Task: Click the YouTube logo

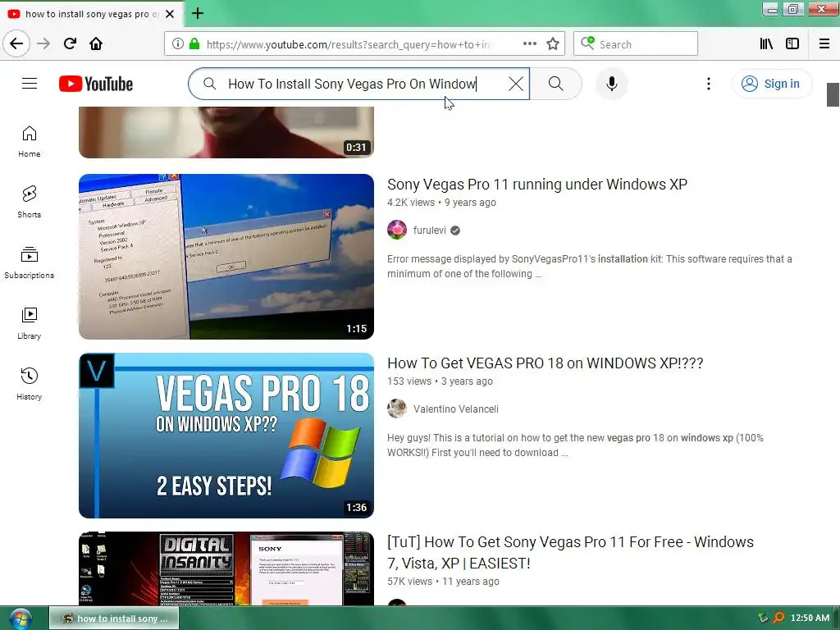Action: coord(96,84)
